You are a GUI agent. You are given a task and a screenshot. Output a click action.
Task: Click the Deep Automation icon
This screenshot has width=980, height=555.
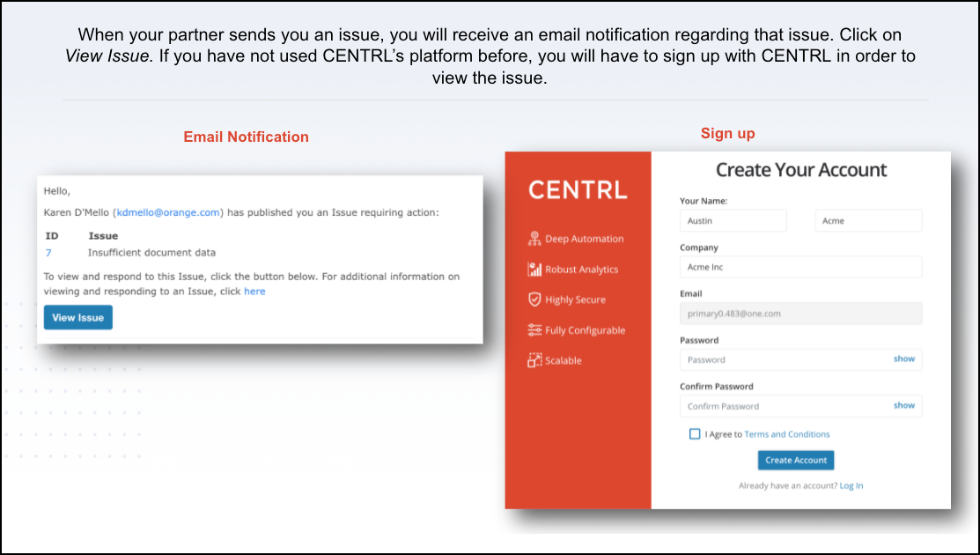tap(534, 238)
